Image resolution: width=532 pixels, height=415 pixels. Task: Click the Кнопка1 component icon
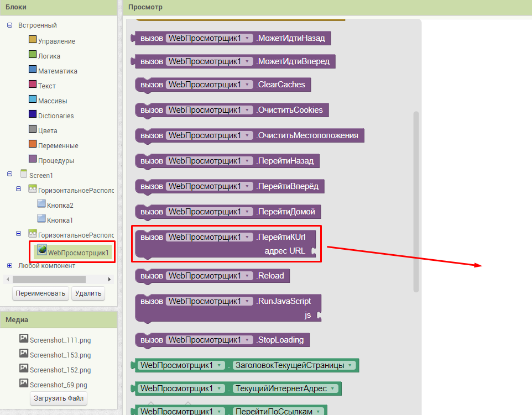[x=41, y=219]
